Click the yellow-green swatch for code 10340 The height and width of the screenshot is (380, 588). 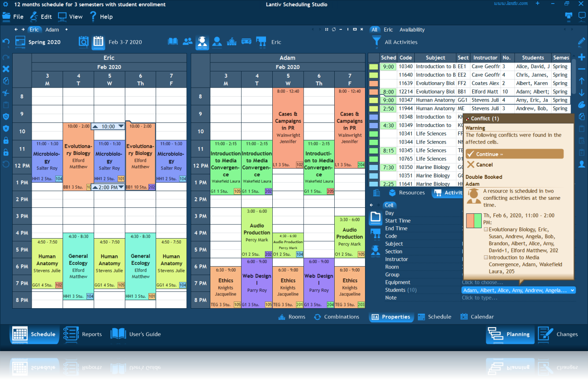tap(374, 66)
